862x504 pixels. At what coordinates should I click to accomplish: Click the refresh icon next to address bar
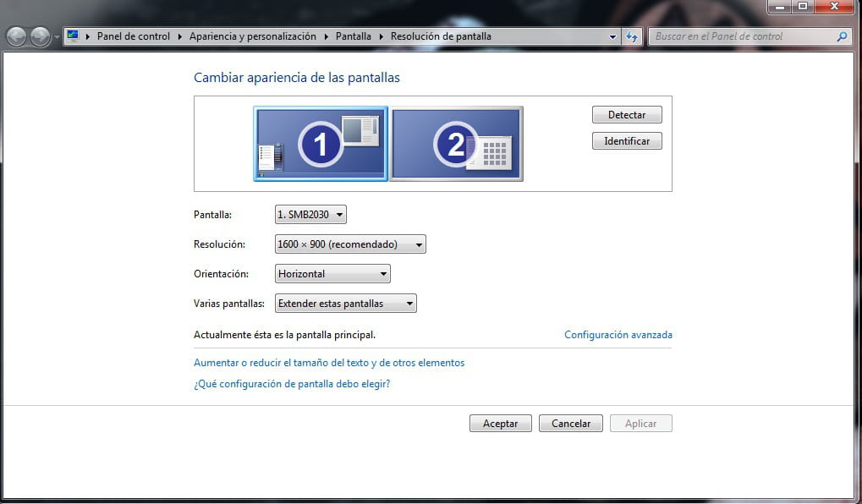(632, 37)
